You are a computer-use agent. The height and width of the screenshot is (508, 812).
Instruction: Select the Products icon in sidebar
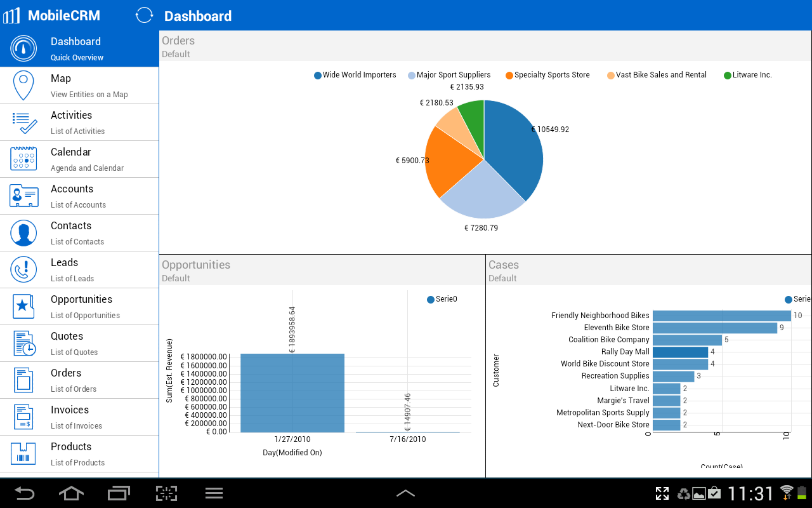[23, 453]
